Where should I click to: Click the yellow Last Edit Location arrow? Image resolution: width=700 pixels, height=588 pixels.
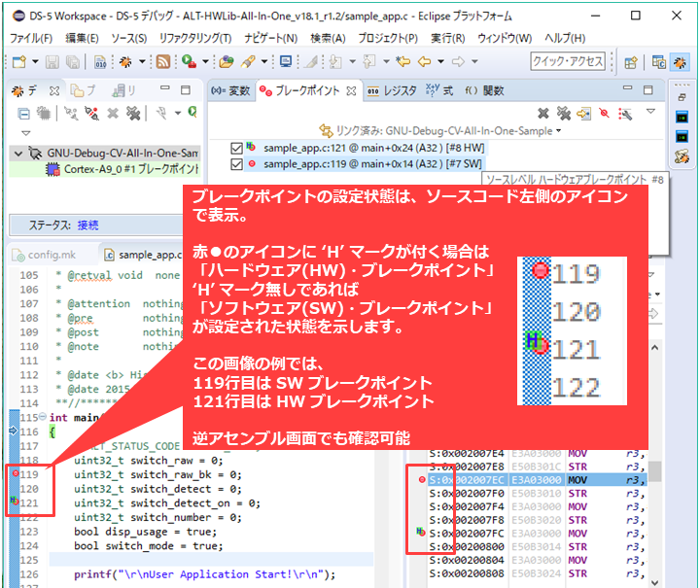403,61
